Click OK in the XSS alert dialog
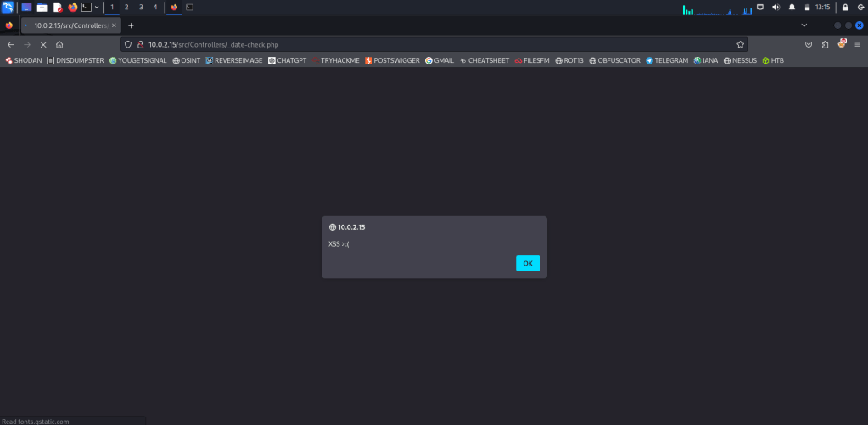868x425 pixels. coord(527,263)
